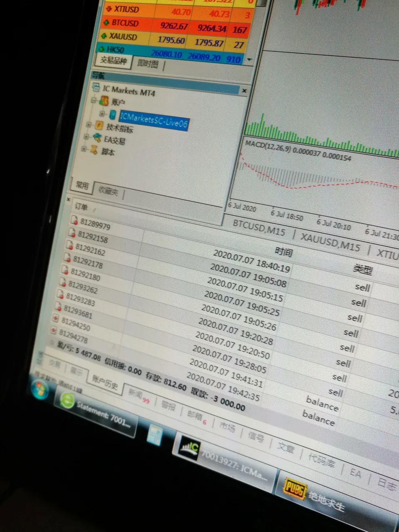
Task: Click the HK50 bid price 26080.10
Action: [167, 54]
